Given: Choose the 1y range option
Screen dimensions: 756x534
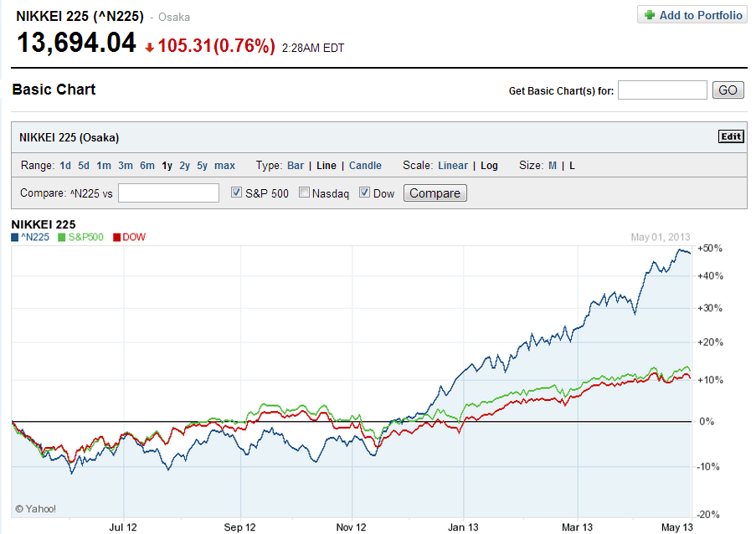Looking at the screenshot, I should click(167, 166).
